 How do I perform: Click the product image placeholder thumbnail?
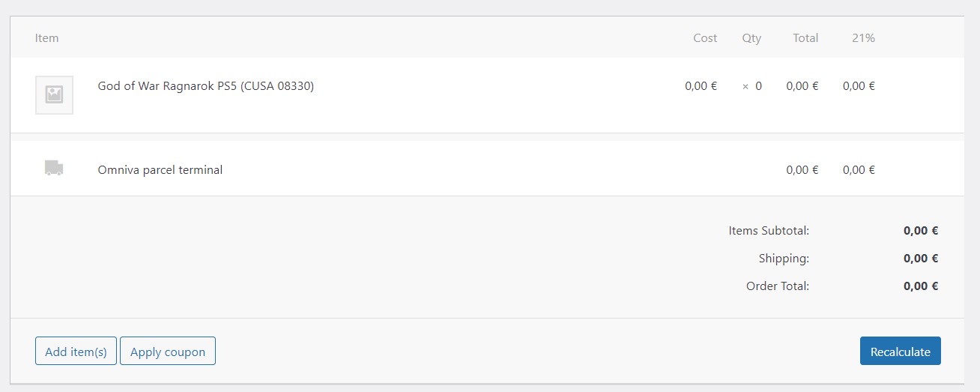point(54,94)
